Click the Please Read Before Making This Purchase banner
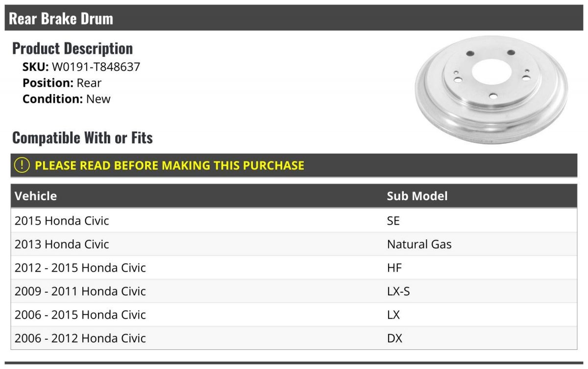 (x=294, y=165)
